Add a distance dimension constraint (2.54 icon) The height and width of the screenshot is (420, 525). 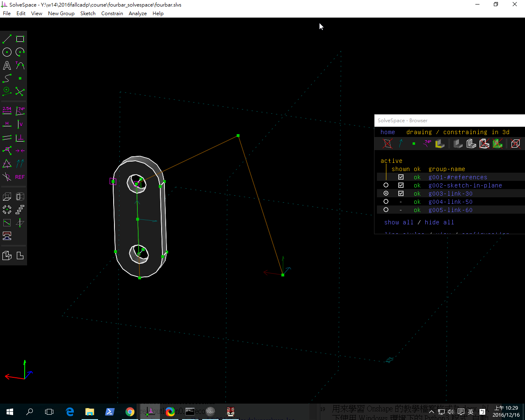click(7, 111)
